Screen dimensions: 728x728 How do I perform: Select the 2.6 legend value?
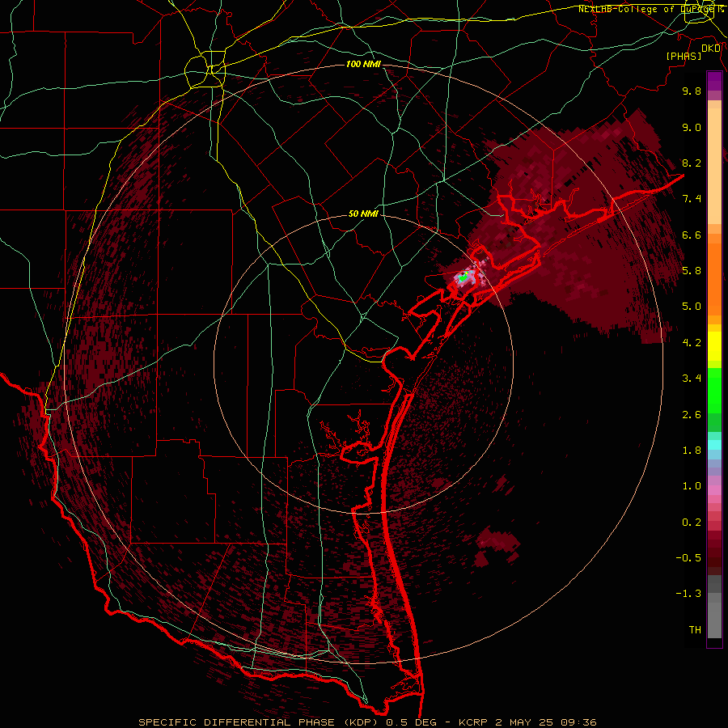692,415
